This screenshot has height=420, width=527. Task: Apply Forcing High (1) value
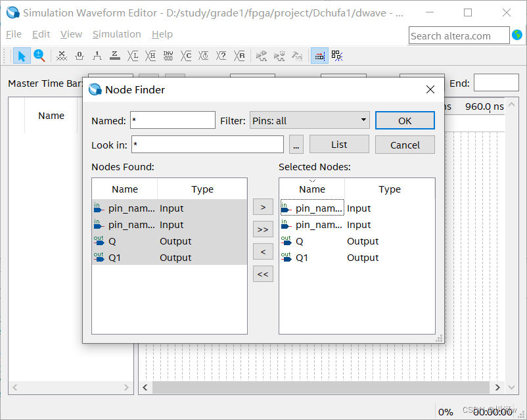point(97,56)
